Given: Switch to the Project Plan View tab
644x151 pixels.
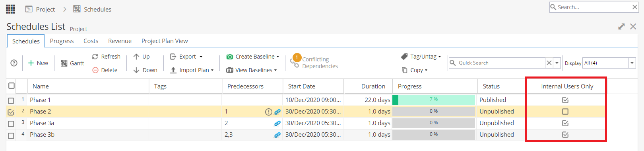Looking at the screenshot, I should click(x=165, y=41).
